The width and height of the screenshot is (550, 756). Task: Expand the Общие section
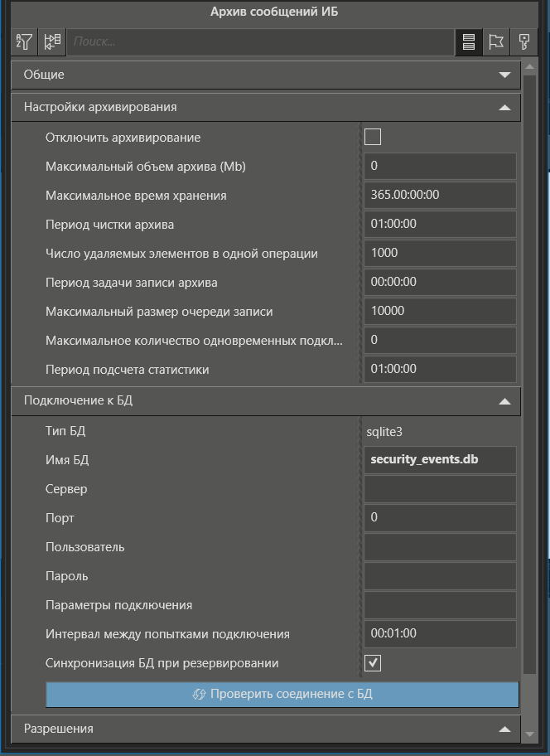click(x=504, y=75)
